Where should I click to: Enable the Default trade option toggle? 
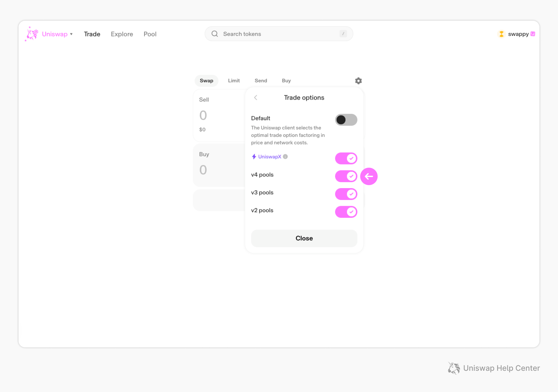click(346, 120)
